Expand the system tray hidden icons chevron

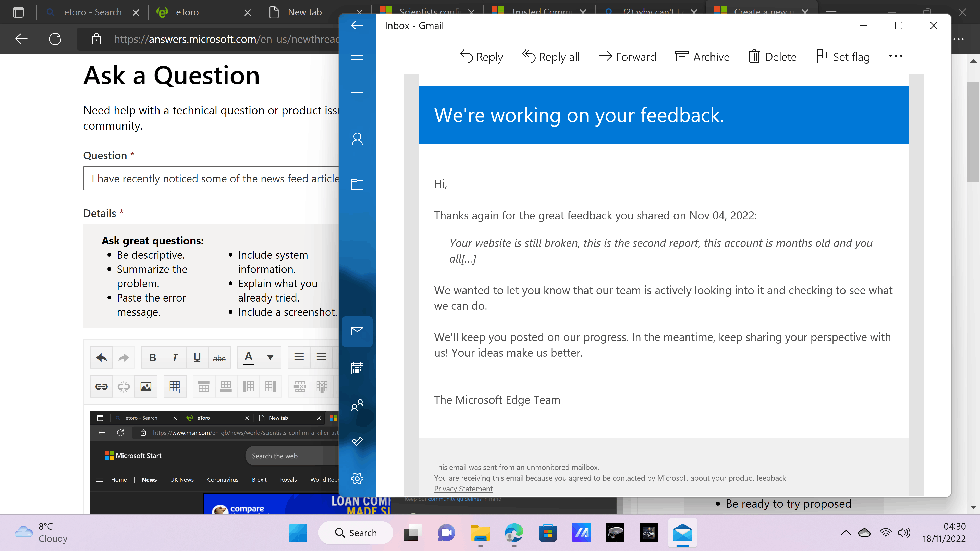coord(846,533)
